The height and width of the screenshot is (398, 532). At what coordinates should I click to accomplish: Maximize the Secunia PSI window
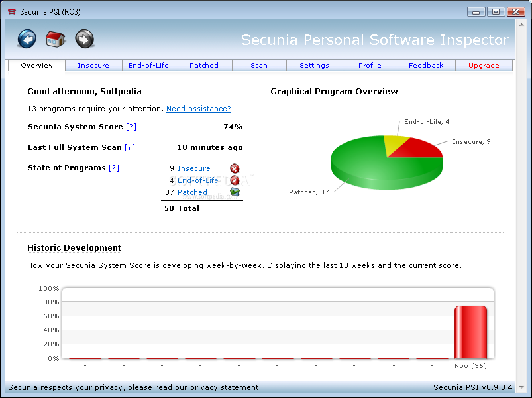496,12
